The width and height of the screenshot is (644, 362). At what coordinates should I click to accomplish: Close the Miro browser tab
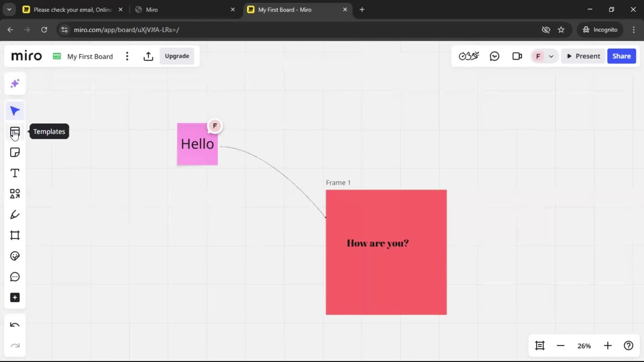[233, 10]
